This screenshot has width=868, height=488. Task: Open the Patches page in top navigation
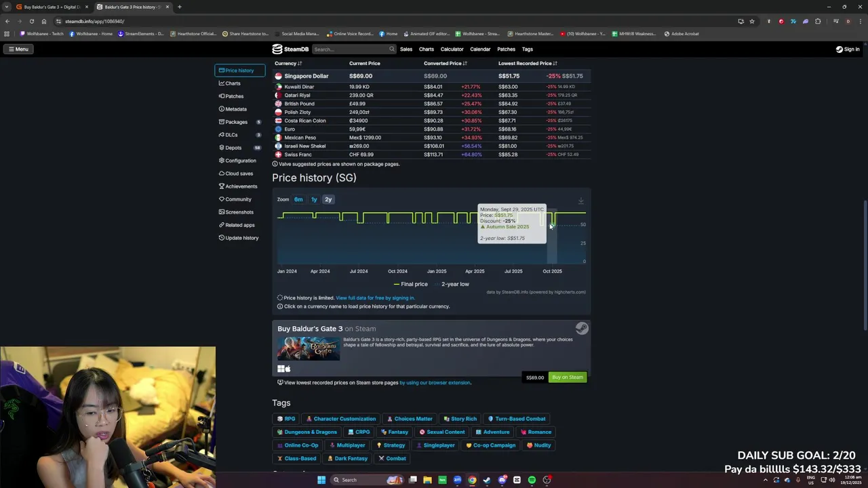(506, 49)
